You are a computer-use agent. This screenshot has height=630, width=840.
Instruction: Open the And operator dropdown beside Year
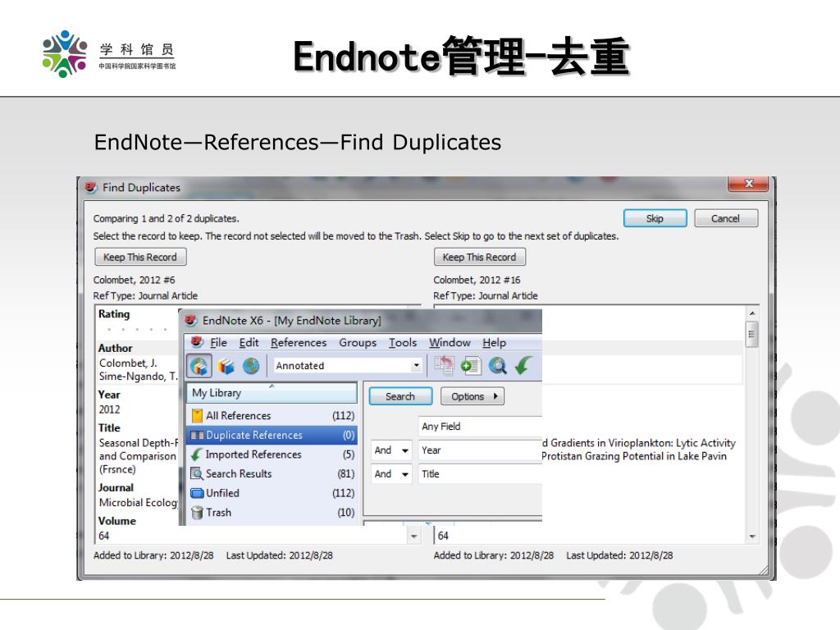(x=405, y=450)
